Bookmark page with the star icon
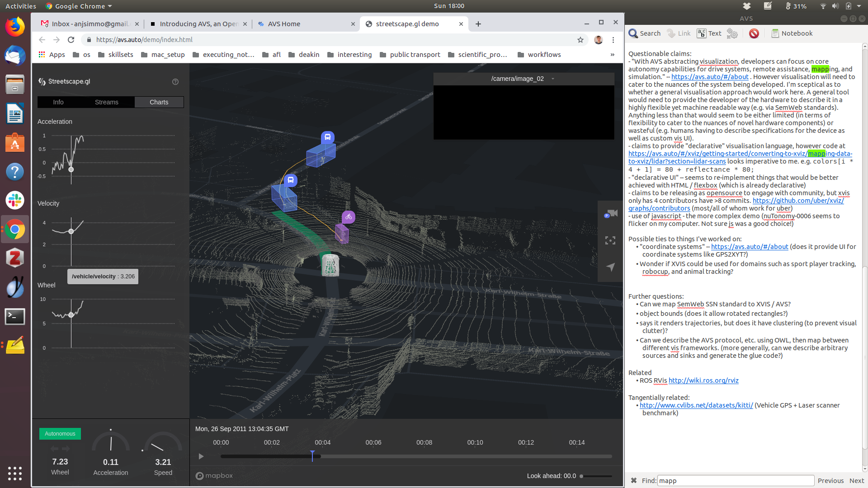This screenshot has width=868, height=488. [x=580, y=40]
